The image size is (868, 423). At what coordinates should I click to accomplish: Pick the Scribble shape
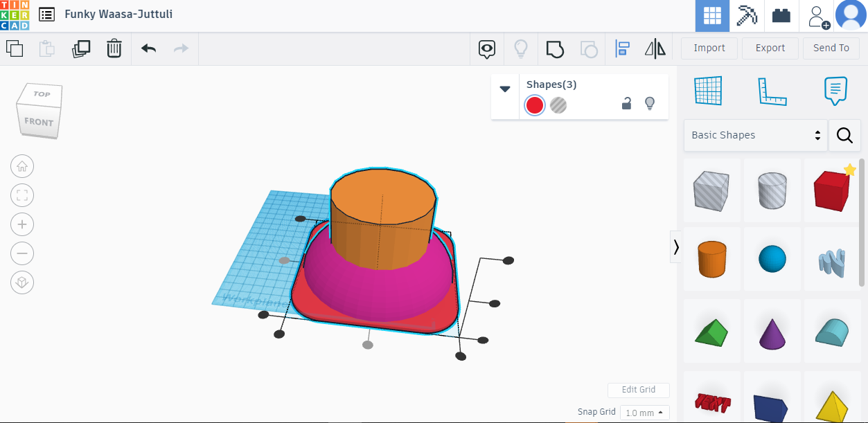(832, 258)
